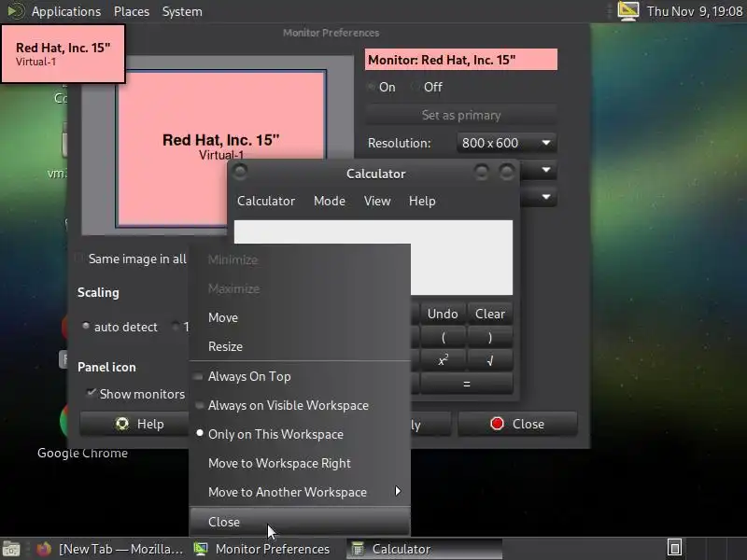
Task: Select Move in the window menu
Action: 300,317
